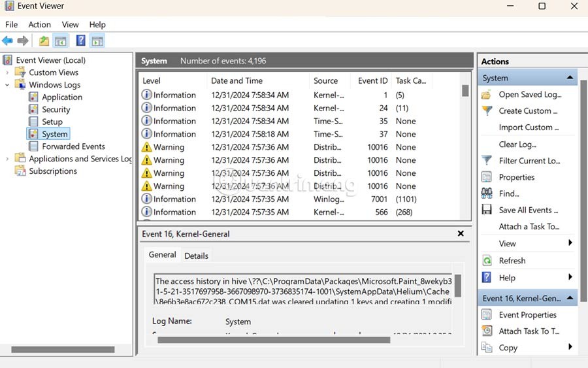Toggle the Show/Hide Console Tree icon

[x=60, y=41]
